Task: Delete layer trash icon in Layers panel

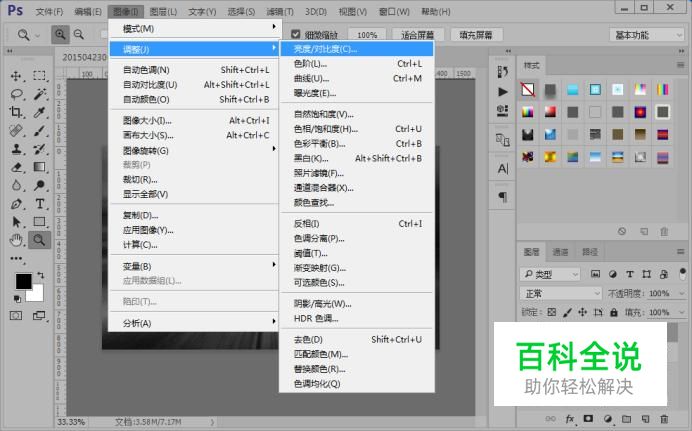Action: [x=664, y=419]
